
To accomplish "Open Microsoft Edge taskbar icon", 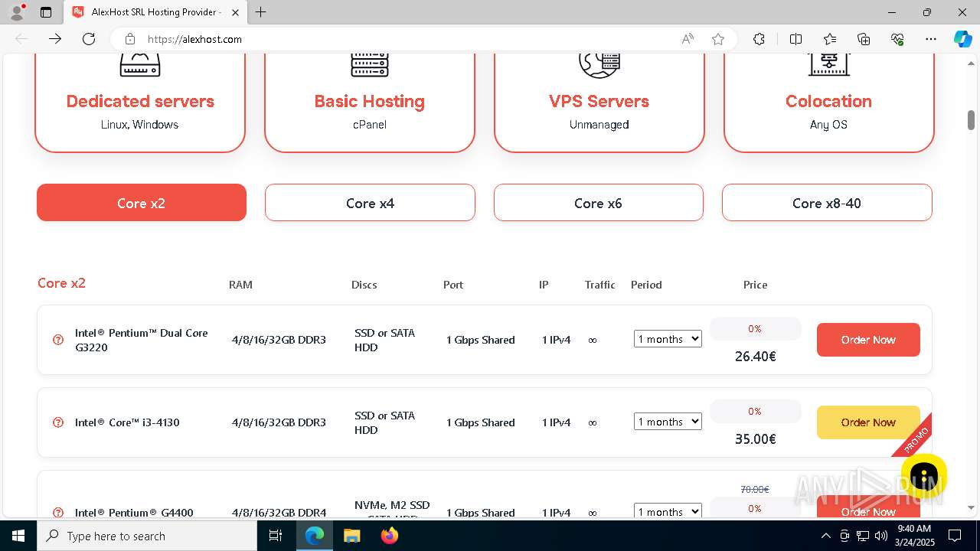I will pos(315,536).
